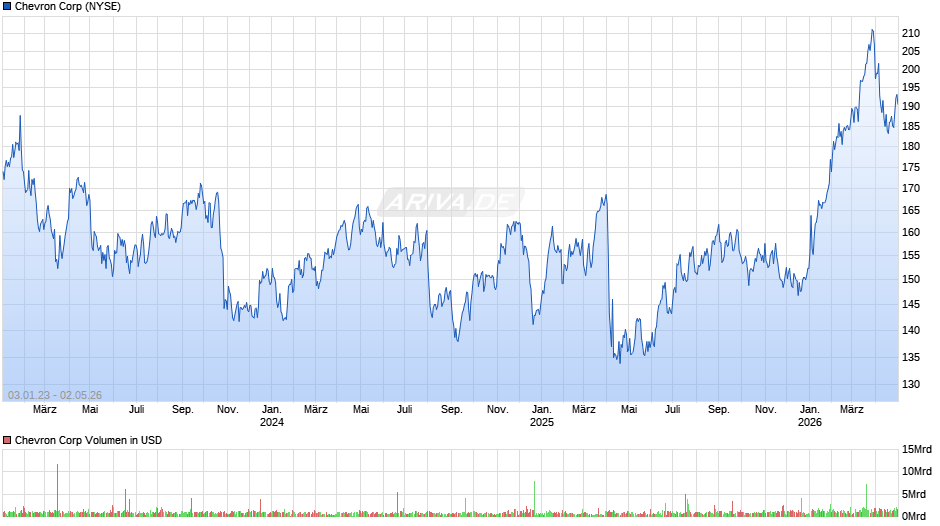This screenshot has height=526, width=940.
Task: Click the 185 price axis label
Action: point(911,126)
